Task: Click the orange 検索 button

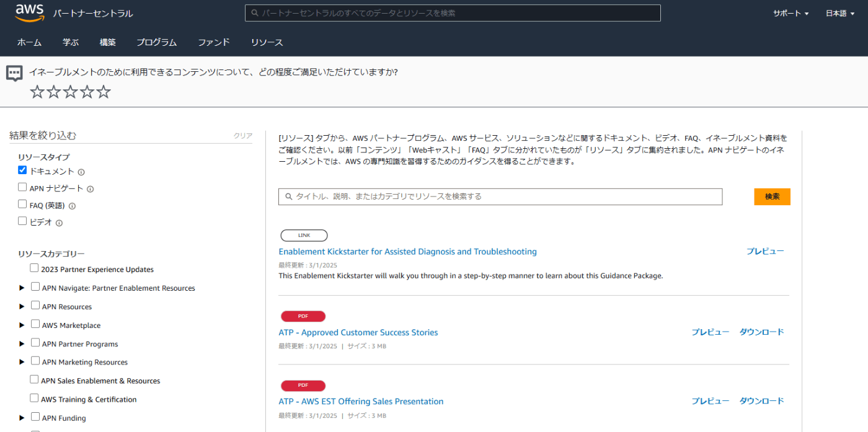Action: pyautogui.click(x=772, y=196)
